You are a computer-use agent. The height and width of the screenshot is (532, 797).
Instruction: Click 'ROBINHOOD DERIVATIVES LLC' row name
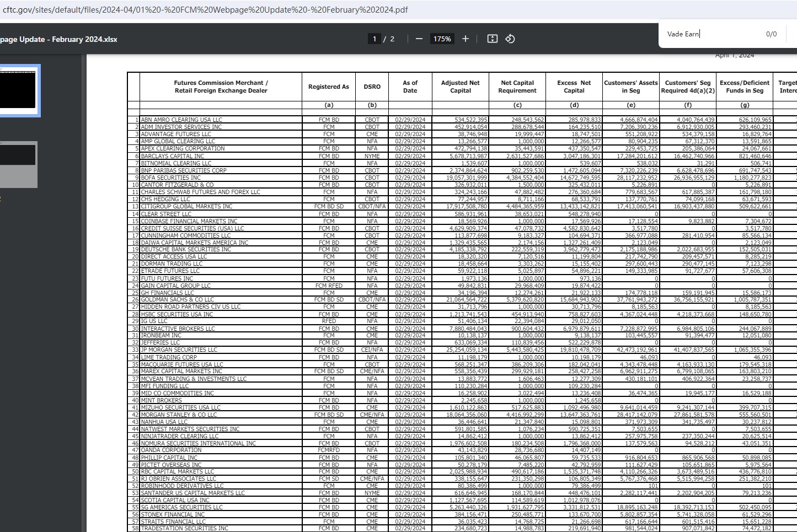click(x=183, y=486)
